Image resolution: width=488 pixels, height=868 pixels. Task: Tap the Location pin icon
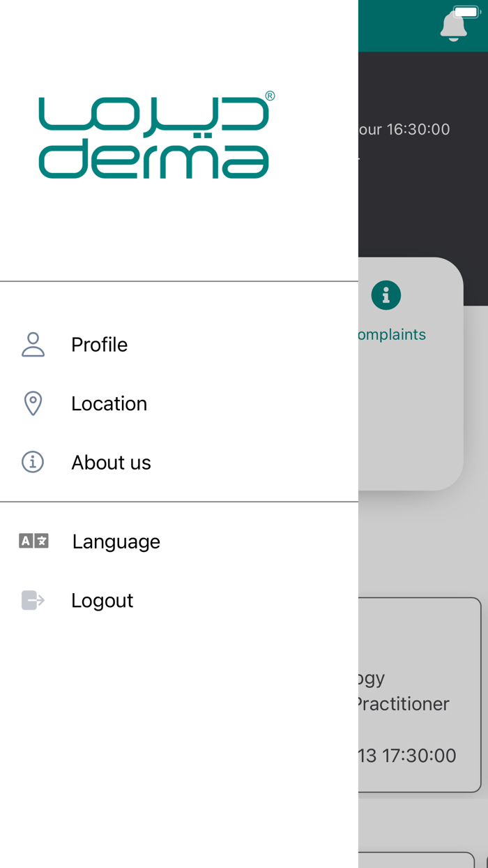click(33, 403)
